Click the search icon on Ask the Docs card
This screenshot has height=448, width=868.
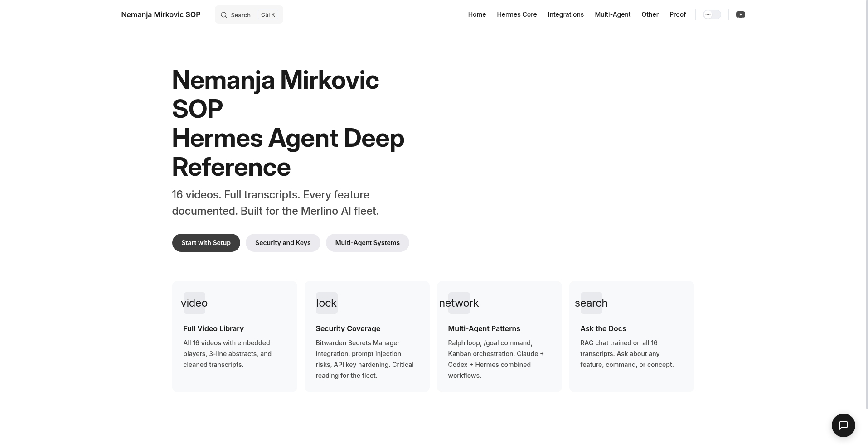(x=591, y=303)
